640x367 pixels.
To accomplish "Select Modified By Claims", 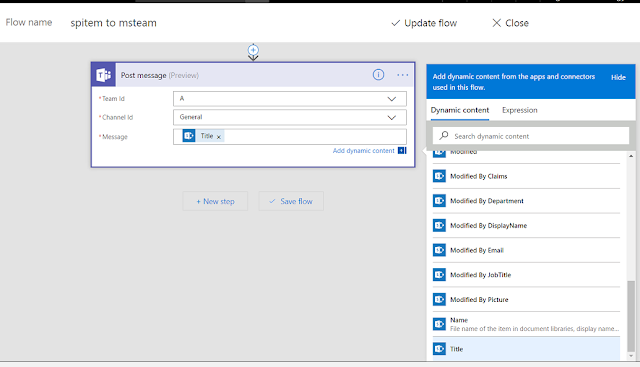I will pos(526,176).
